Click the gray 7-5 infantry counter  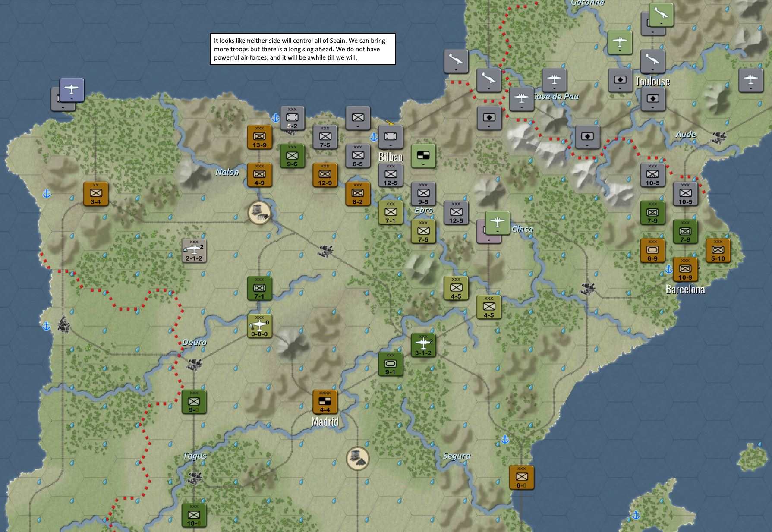(x=325, y=137)
